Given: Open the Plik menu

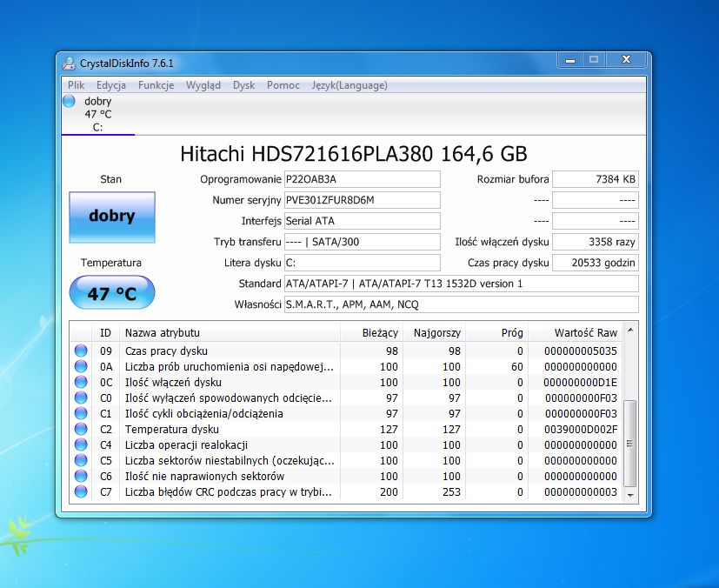Looking at the screenshot, I should [77, 85].
